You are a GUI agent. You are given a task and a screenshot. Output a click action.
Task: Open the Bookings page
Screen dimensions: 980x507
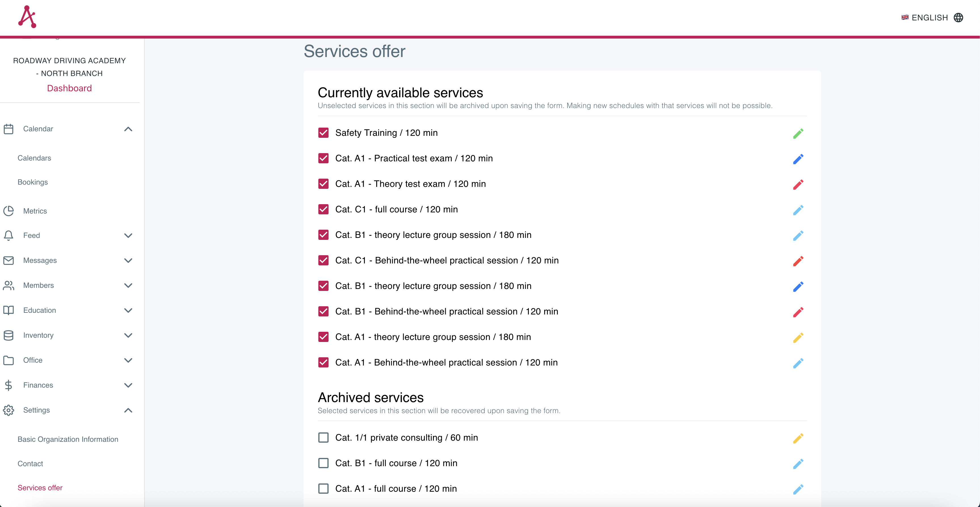[32, 182]
